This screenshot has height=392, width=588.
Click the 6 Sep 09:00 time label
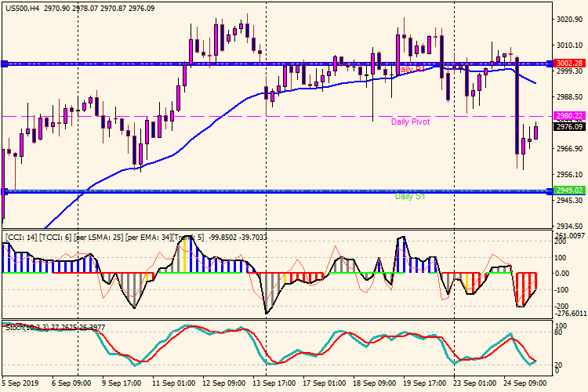71,383
